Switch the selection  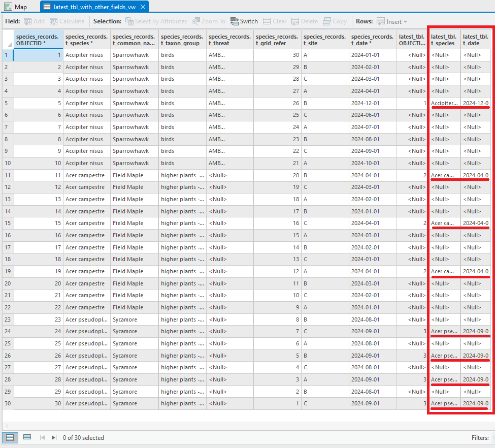point(244,21)
